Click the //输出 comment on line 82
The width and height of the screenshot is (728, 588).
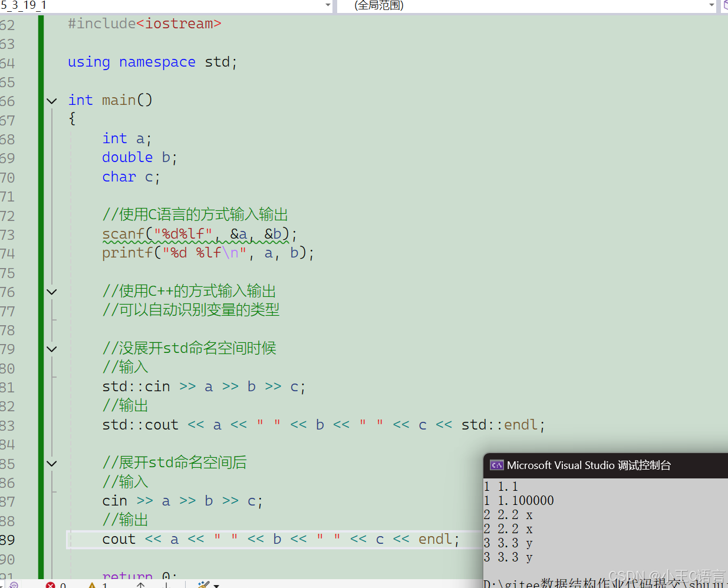coord(125,405)
